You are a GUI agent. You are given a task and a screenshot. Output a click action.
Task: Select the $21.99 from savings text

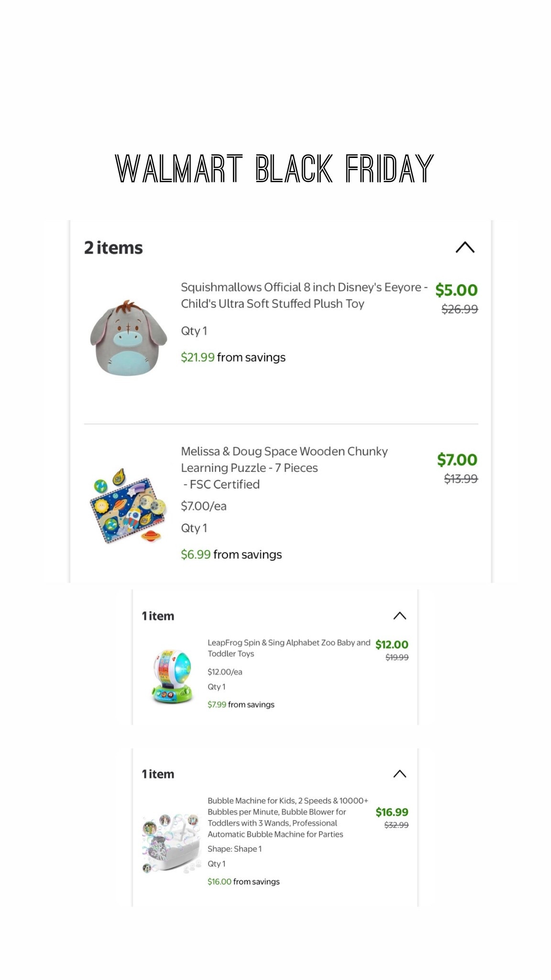233,357
